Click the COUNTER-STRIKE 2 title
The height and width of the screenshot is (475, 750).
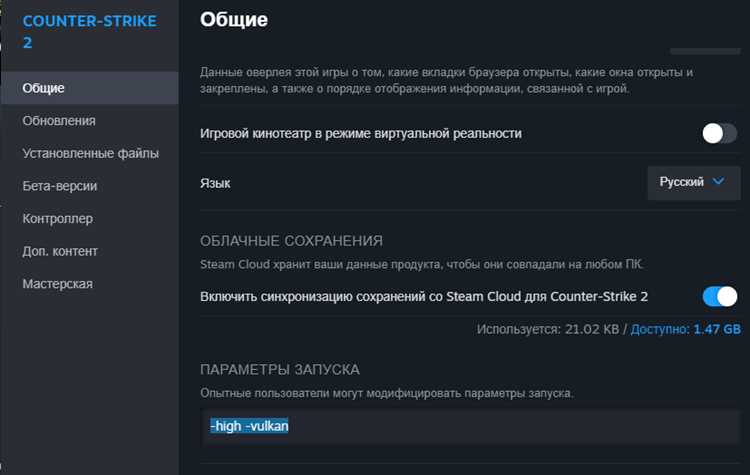click(89, 32)
